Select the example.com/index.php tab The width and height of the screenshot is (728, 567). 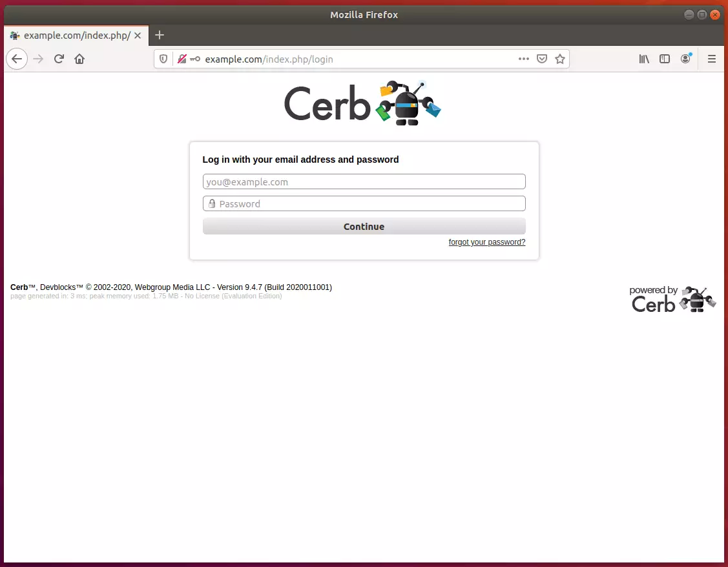click(x=76, y=36)
